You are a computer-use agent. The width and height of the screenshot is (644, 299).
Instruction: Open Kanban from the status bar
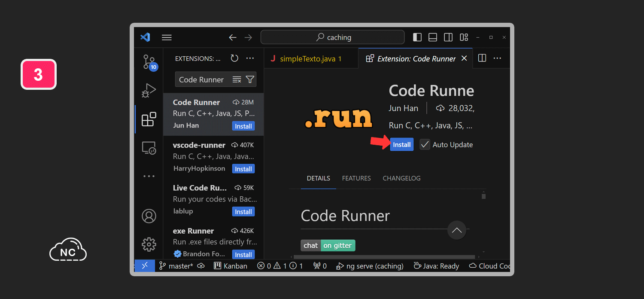[231, 266]
